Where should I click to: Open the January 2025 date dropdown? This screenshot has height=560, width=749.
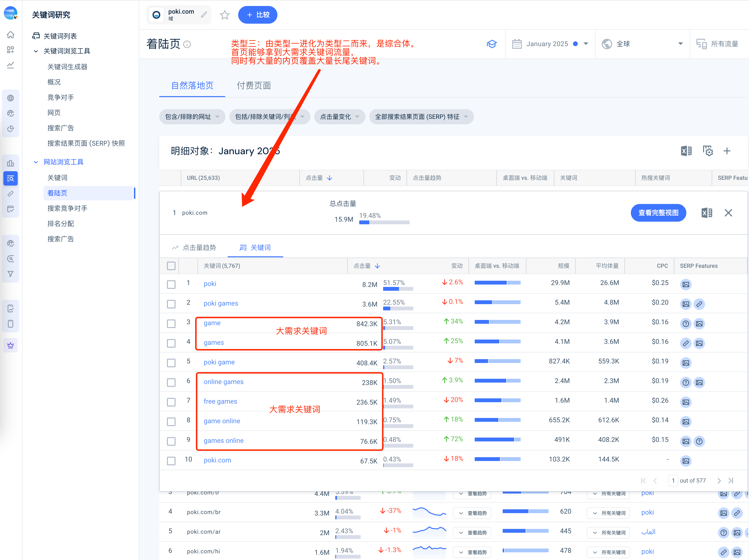coord(550,44)
